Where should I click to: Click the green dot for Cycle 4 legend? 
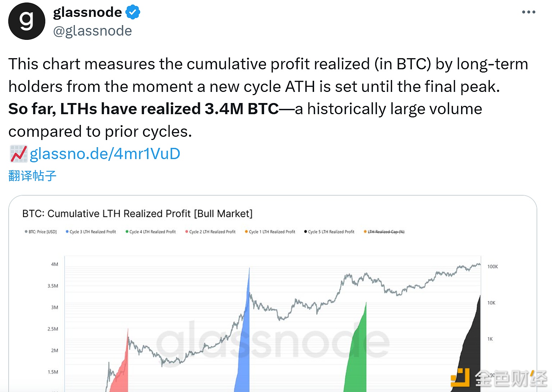[127, 232]
